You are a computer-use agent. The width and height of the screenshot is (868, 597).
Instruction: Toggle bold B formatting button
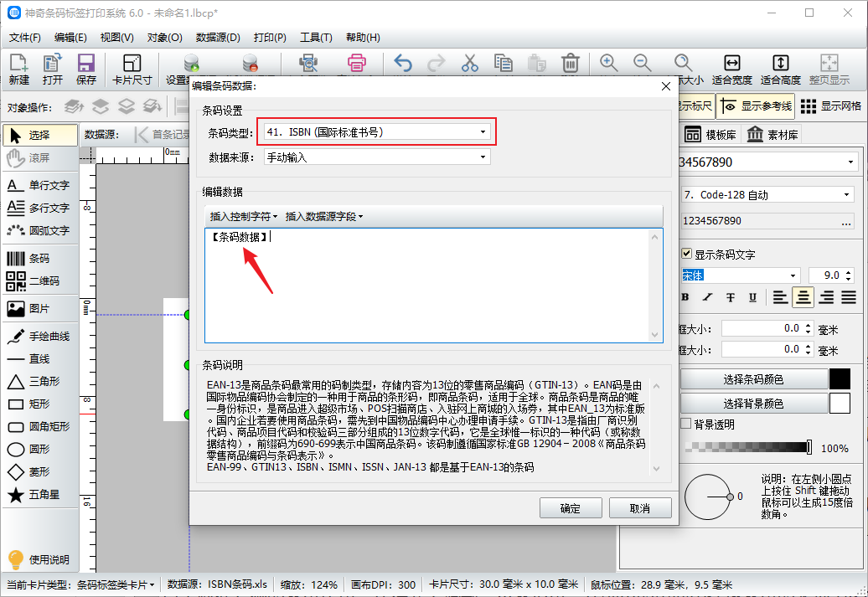pos(685,297)
